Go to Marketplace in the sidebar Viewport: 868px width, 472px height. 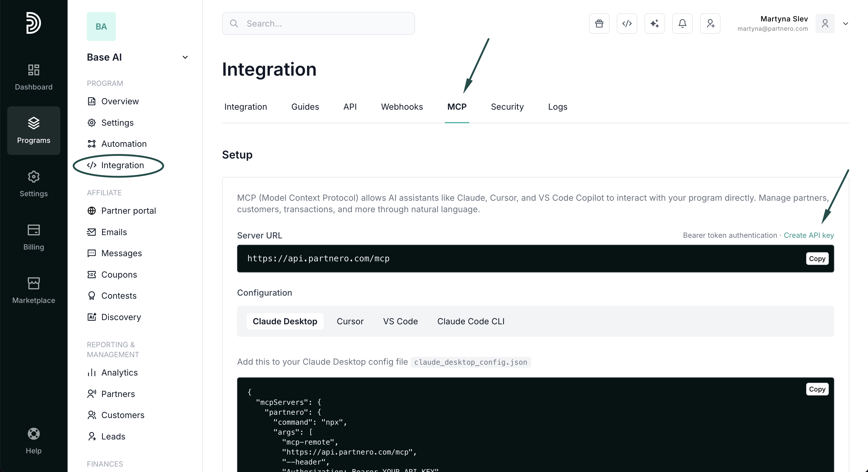tap(34, 290)
